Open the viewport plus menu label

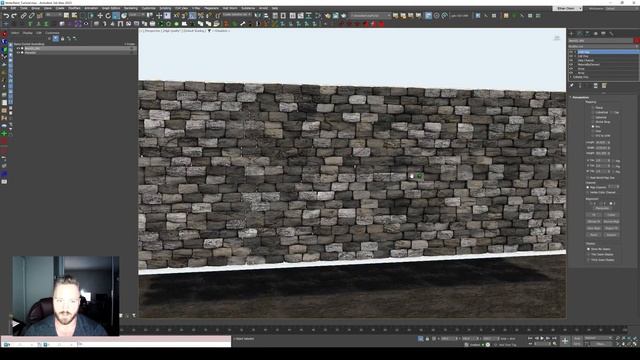tap(141, 31)
